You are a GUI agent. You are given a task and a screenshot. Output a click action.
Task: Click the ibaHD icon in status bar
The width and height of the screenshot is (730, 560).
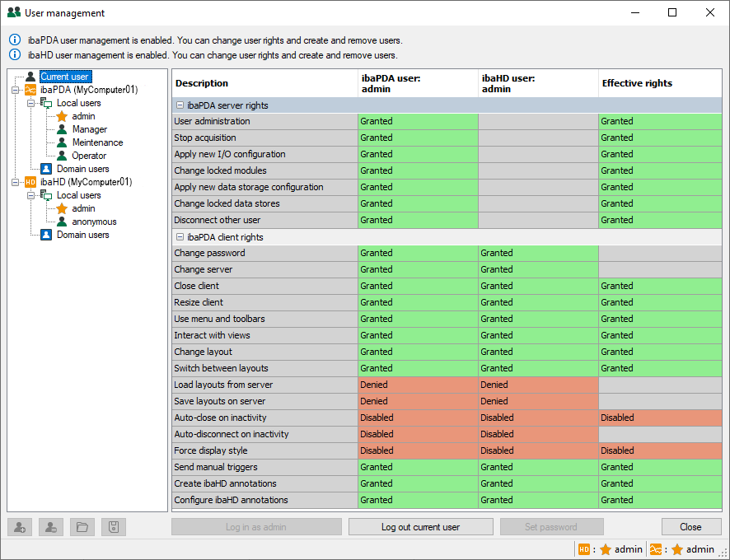pyautogui.click(x=584, y=549)
